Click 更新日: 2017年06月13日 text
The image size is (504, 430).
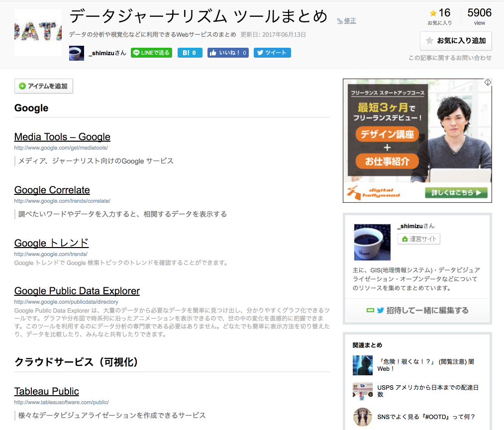coord(273,35)
